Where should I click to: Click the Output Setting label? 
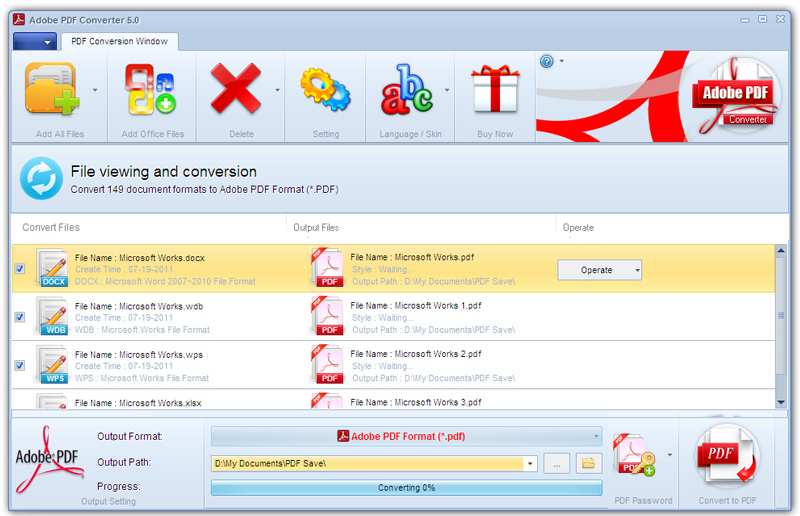(x=109, y=501)
